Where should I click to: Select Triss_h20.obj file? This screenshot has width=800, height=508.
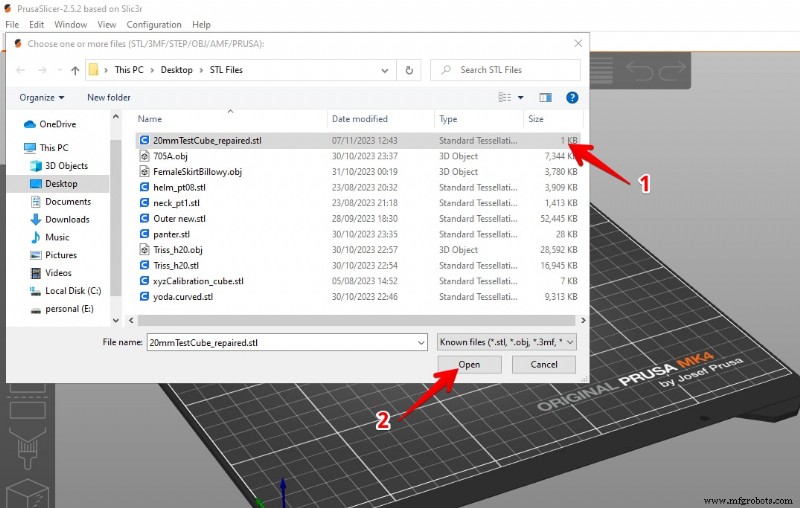358,249
